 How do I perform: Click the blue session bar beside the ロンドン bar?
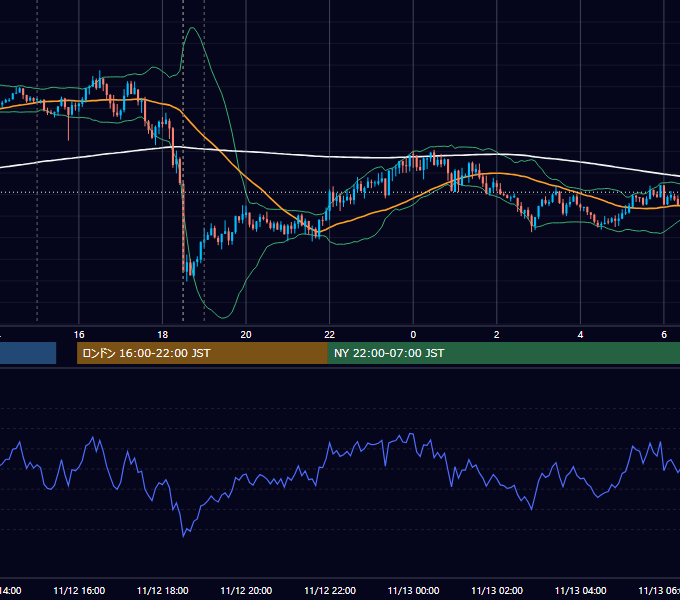click(x=28, y=353)
